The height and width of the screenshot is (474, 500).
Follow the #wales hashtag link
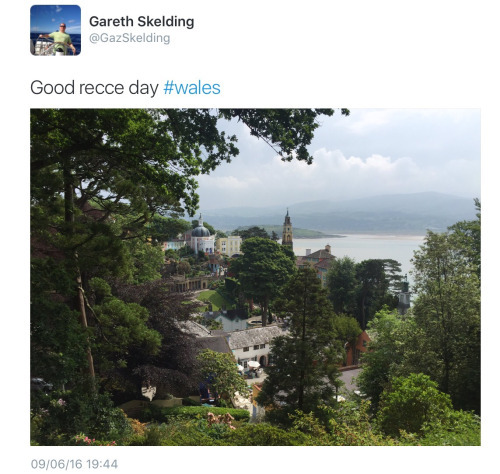[192, 88]
